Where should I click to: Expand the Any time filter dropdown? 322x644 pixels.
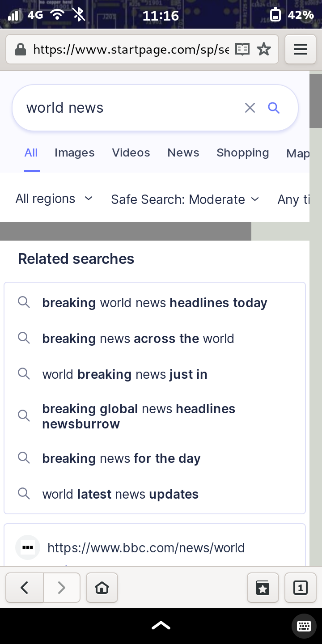(x=293, y=199)
